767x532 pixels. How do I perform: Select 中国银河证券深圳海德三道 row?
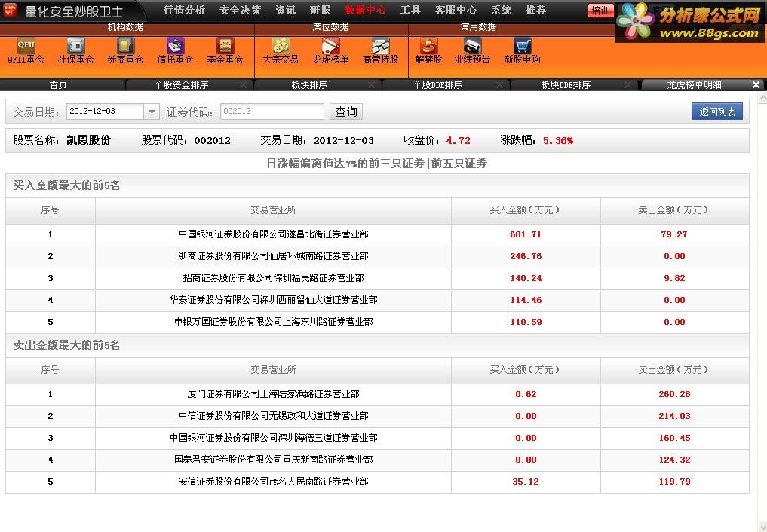pyautogui.click(x=377, y=439)
